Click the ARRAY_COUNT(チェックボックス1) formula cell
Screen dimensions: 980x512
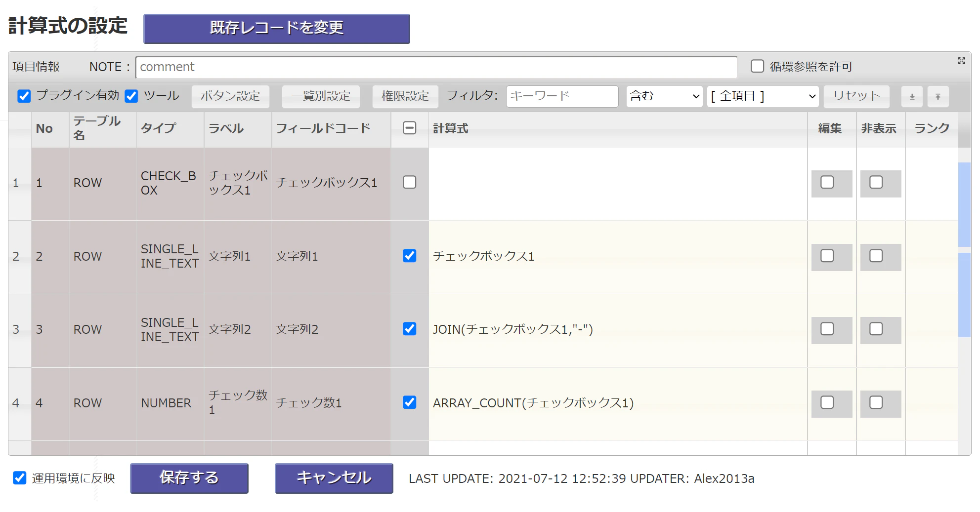[x=618, y=403]
